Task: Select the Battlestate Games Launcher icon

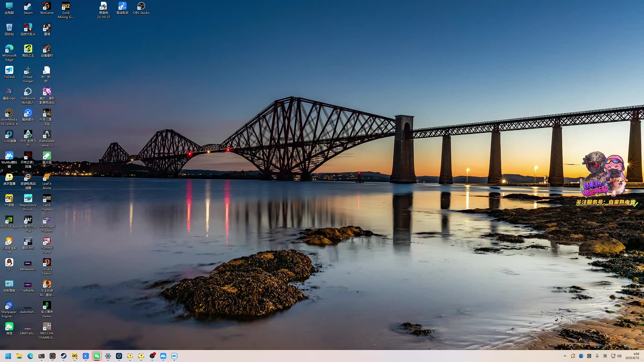Action: [x=47, y=138]
